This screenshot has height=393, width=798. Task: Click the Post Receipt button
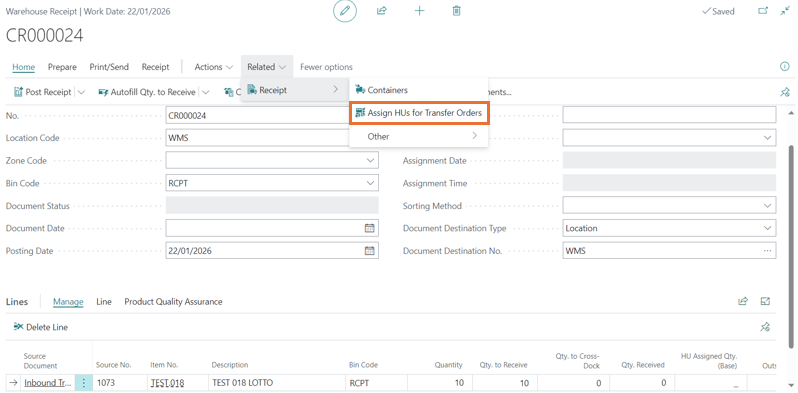(43, 92)
